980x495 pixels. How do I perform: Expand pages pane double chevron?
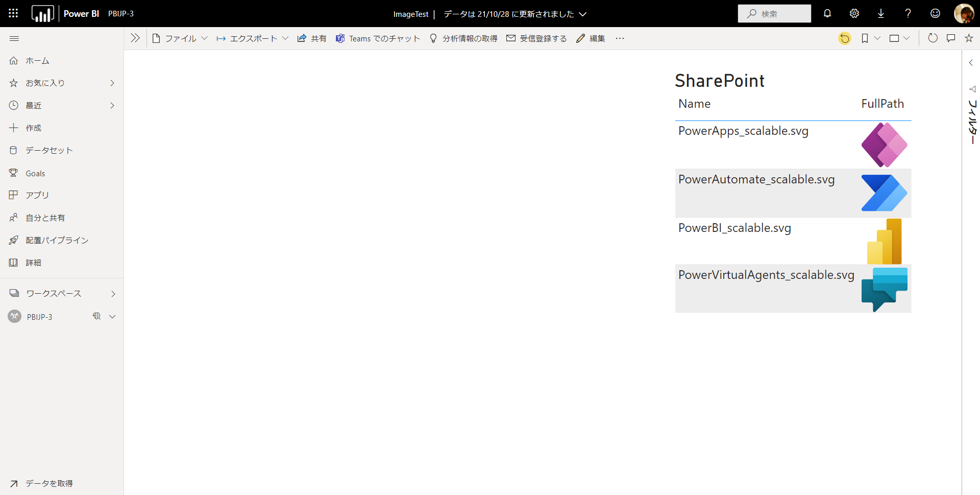pyautogui.click(x=135, y=38)
